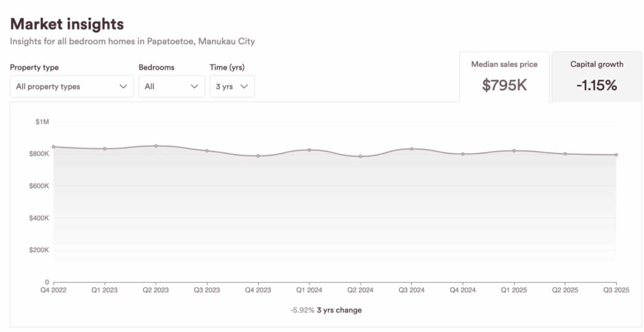This screenshot has height=332, width=644.
Task: Select the Q4 2023 chart marker
Action: (258, 156)
